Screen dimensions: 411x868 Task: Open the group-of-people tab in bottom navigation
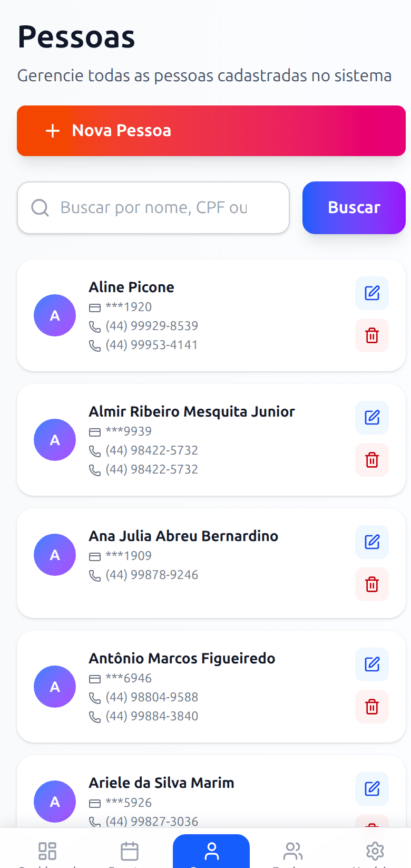pos(293,851)
